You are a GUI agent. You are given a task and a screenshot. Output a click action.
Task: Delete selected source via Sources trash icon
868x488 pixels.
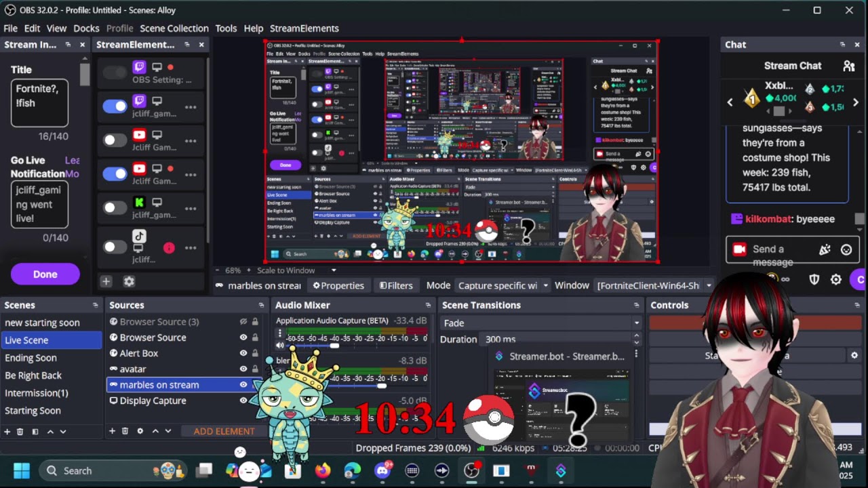click(x=125, y=431)
